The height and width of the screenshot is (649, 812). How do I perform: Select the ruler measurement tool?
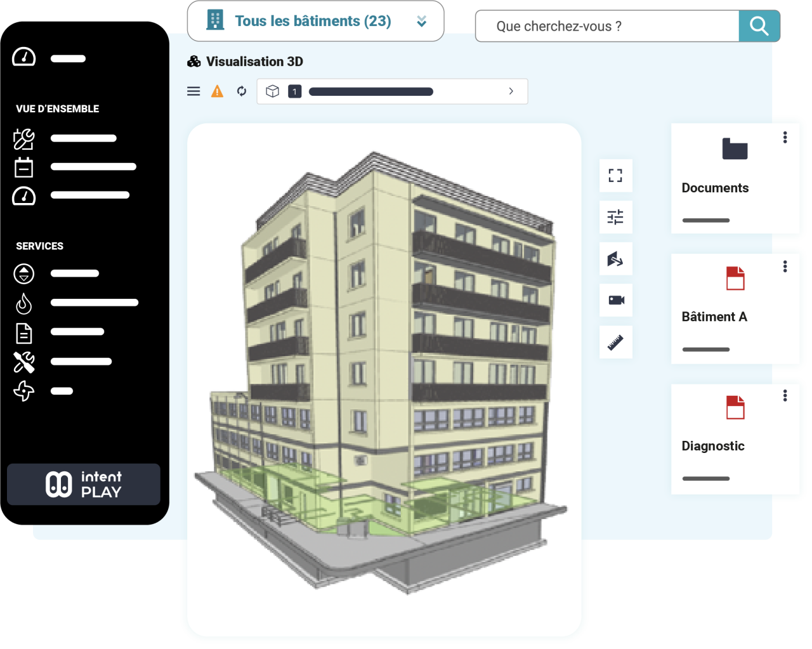[615, 341]
